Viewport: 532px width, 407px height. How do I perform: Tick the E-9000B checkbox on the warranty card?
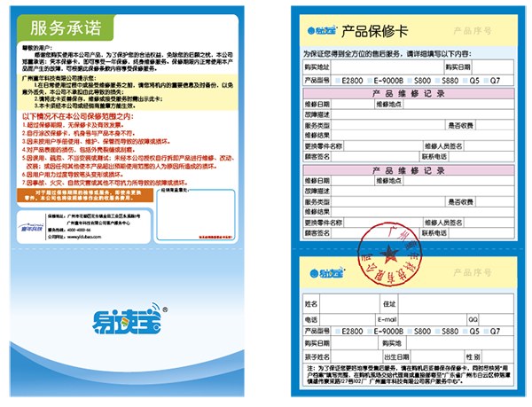tap(370, 81)
